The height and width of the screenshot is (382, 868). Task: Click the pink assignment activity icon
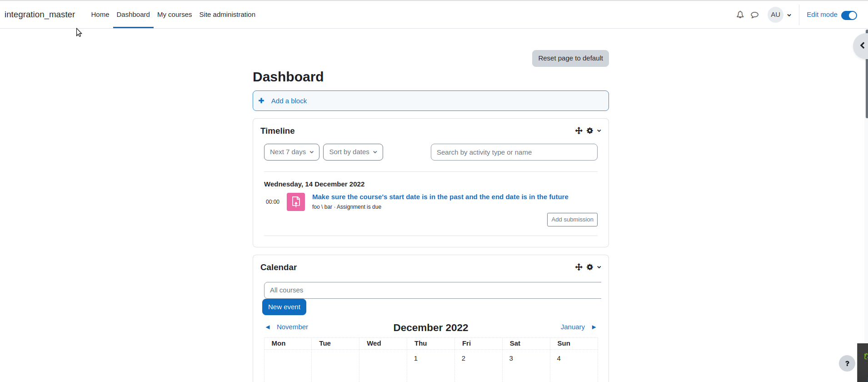tap(296, 202)
